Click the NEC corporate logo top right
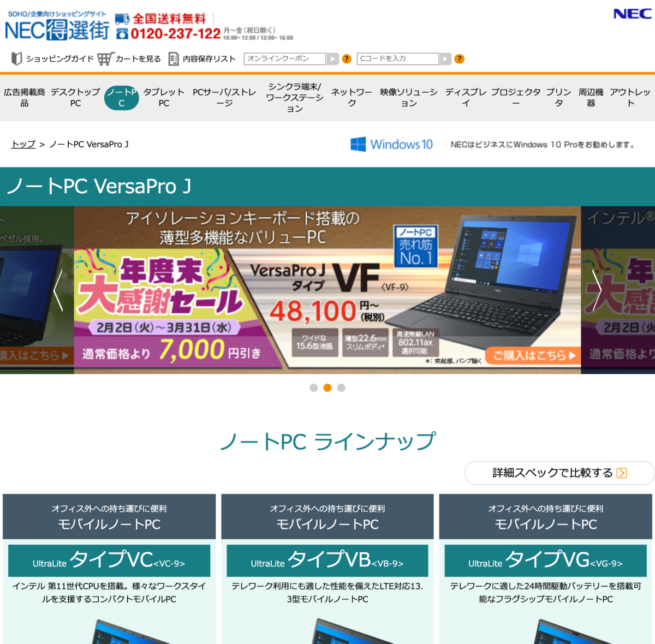 [x=632, y=14]
